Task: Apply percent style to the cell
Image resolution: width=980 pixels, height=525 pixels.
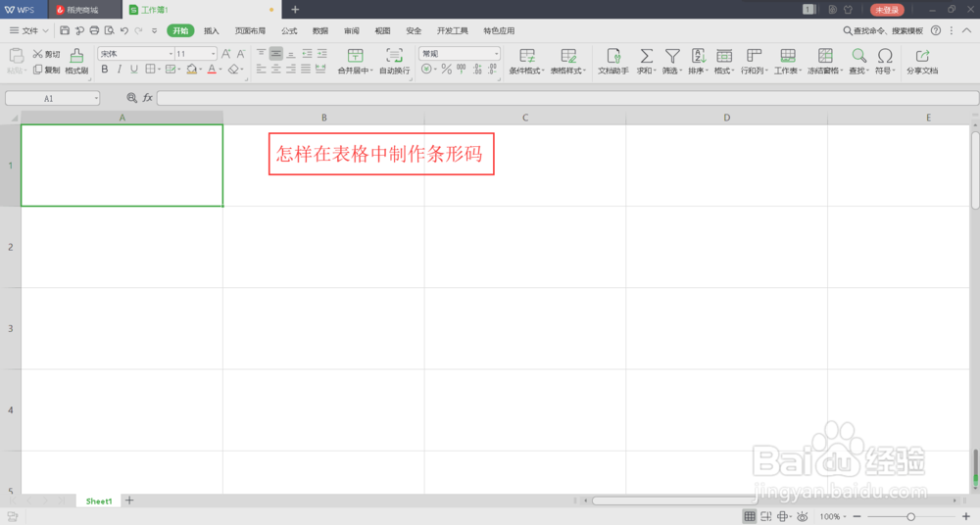Action: [x=446, y=70]
